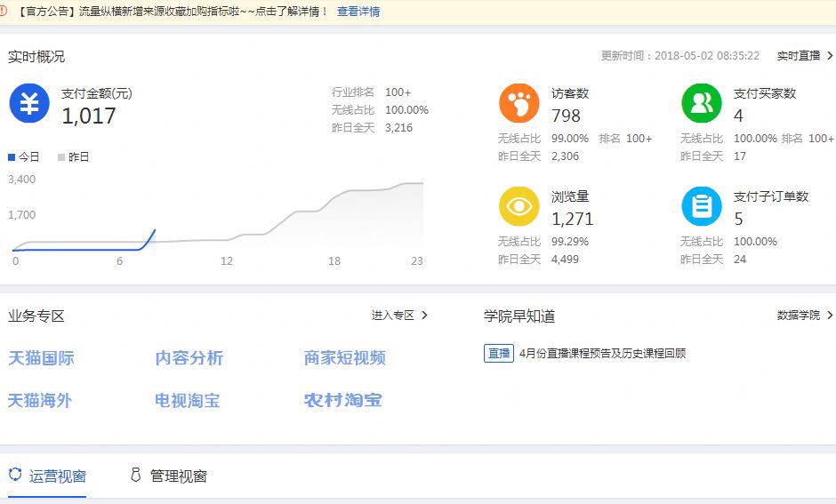Click the hour 12 mark on chart axis

point(227,261)
